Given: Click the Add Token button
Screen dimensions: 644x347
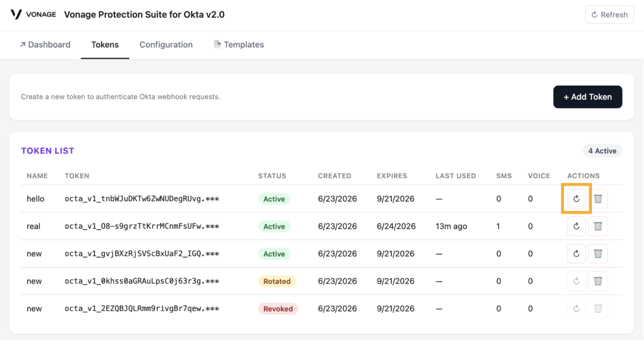Looking at the screenshot, I should pyautogui.click(x=587, y=97).
